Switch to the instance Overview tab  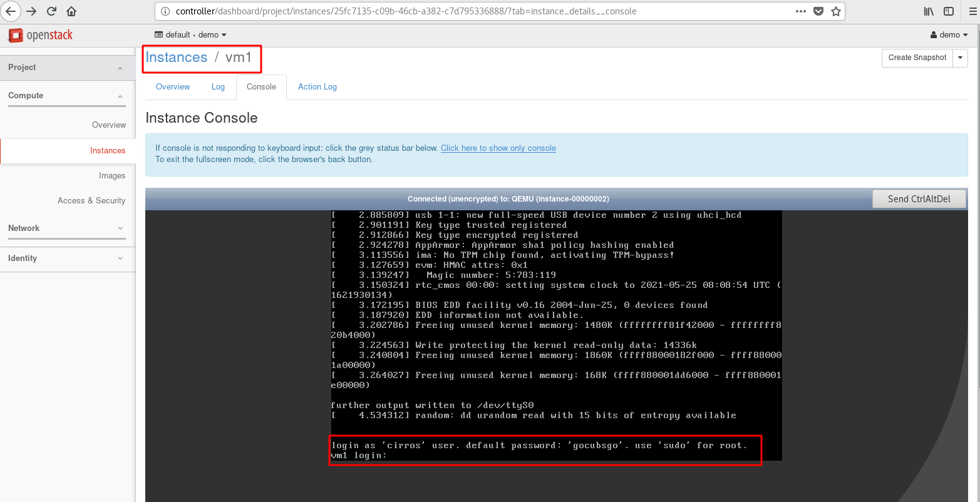[173, 87]
